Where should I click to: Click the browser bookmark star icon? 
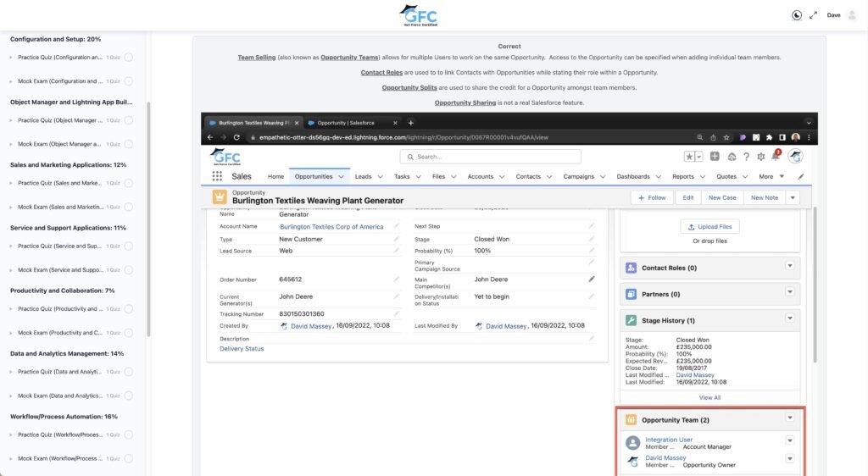[726, 138]
